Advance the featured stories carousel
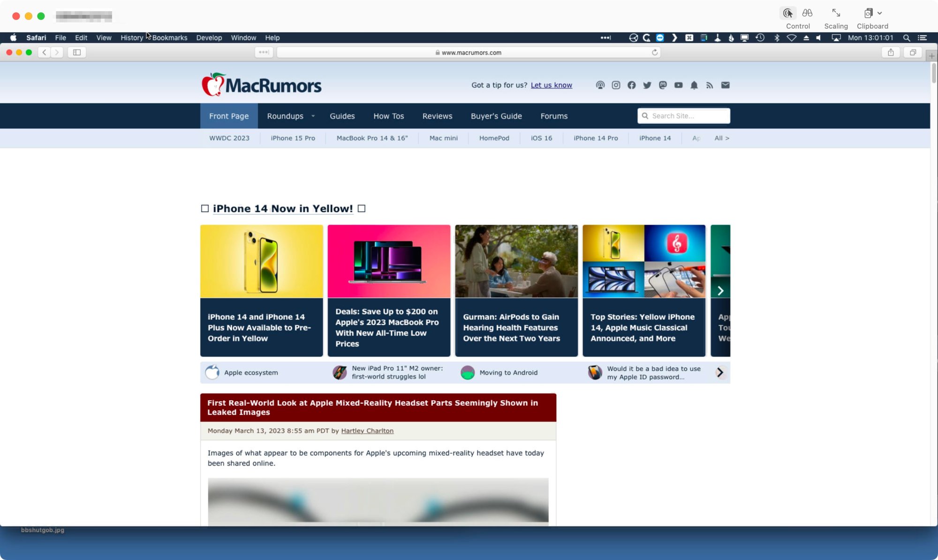Viewport: 938px width, 560px height. (x=720, y=291)
